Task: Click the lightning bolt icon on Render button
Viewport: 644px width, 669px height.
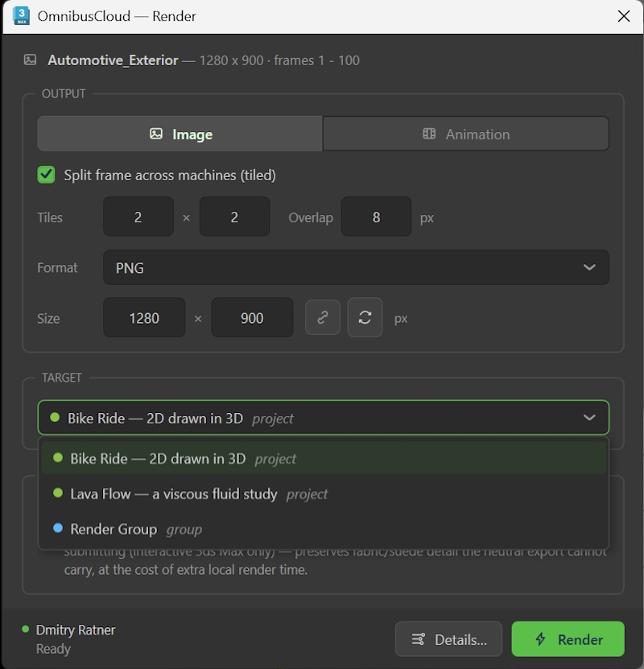Action: 541,639
